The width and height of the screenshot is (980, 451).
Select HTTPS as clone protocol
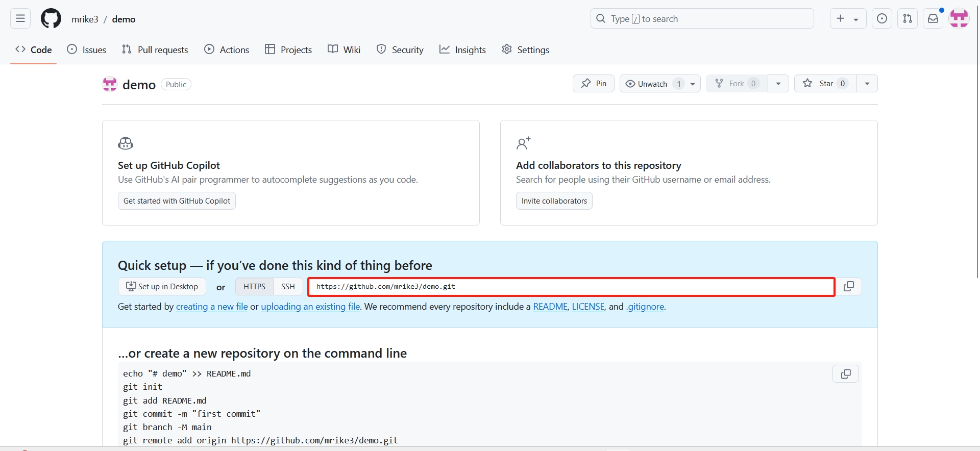click(254, 287)
